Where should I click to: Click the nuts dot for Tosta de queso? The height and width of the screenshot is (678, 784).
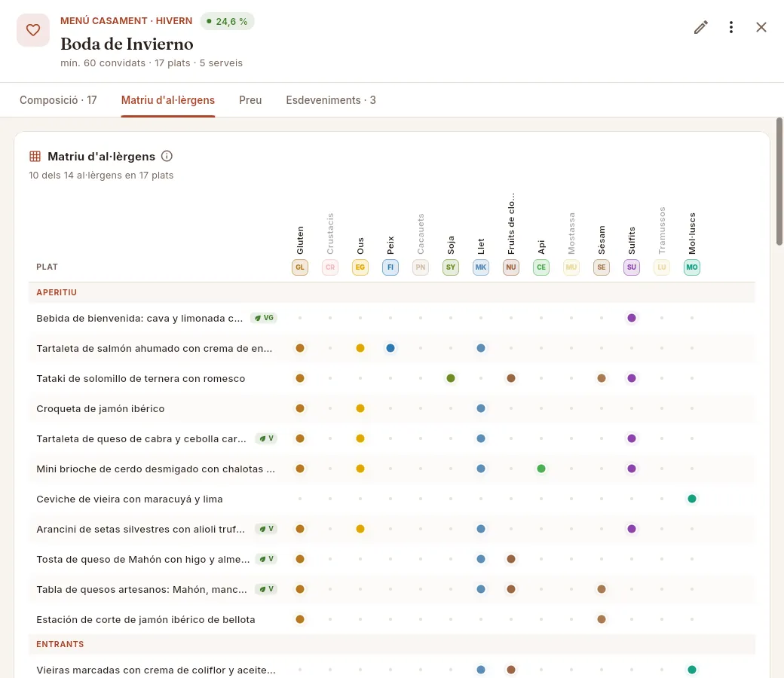tap(511, 559)
